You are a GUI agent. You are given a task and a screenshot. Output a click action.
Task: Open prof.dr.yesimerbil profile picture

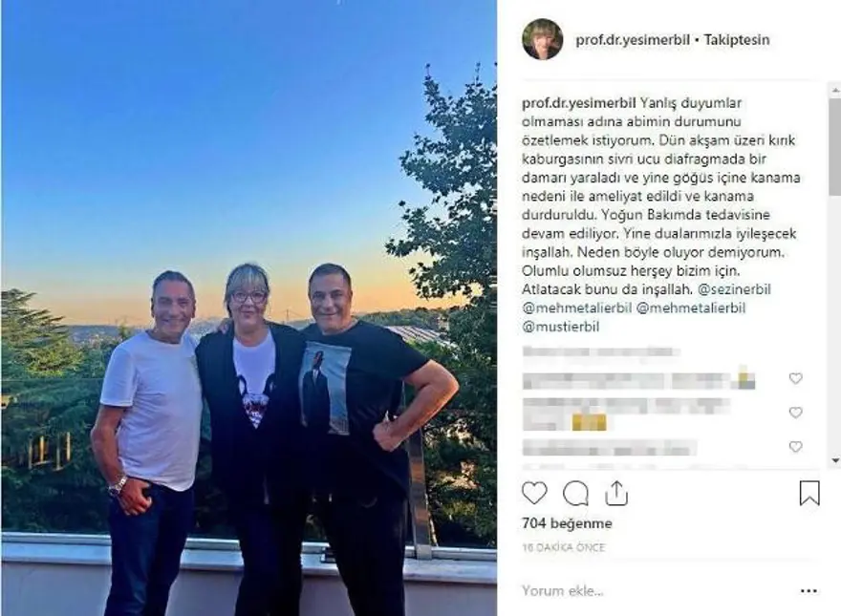(x=542, y=40)
